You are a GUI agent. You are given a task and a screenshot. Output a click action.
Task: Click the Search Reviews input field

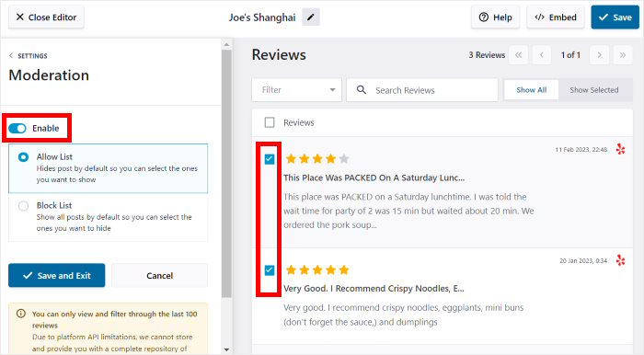(x=422, y=90)
